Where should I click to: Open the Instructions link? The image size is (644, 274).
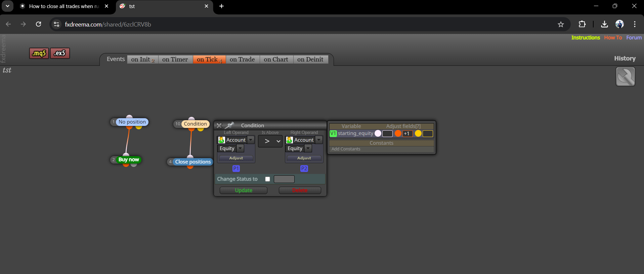[x=586, y=38]
